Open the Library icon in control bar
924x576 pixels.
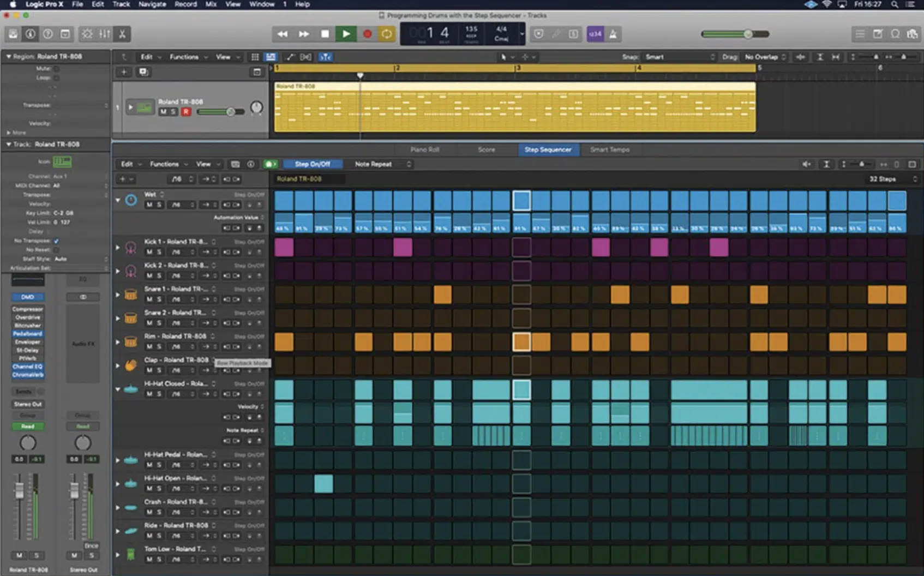13,34
